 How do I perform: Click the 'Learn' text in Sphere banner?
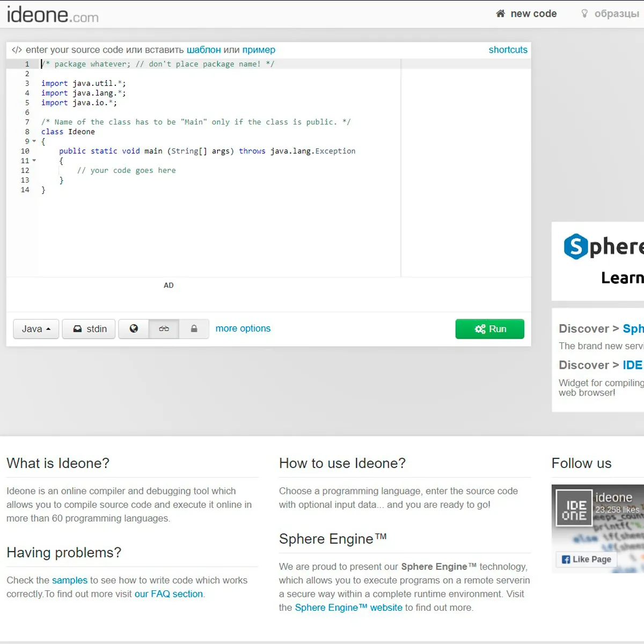623,277
